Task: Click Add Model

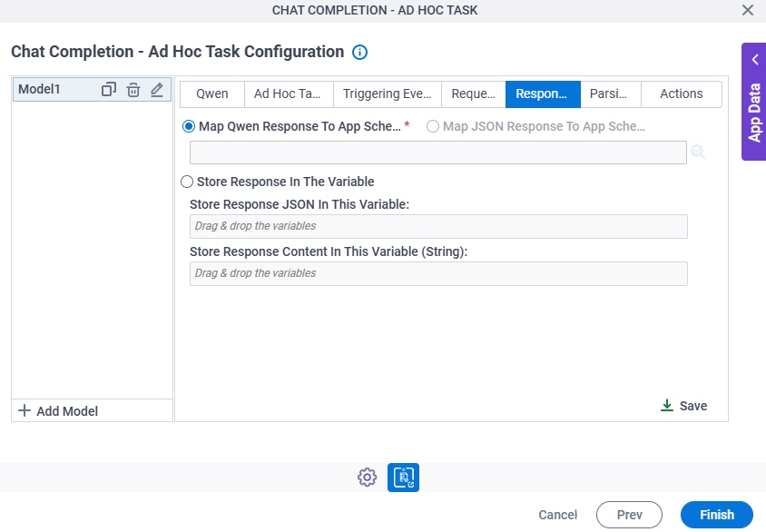Action: click(58, 411)
